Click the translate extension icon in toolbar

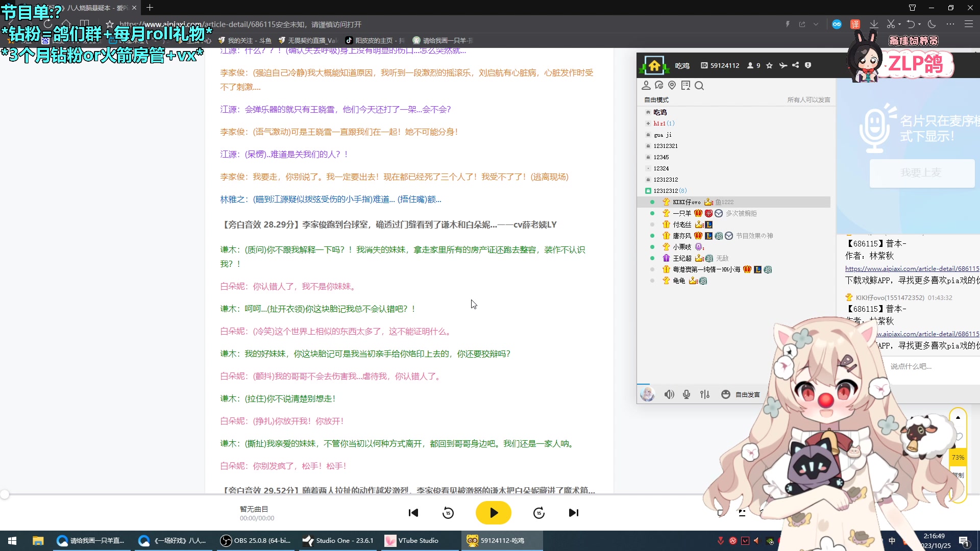[855, 24]
